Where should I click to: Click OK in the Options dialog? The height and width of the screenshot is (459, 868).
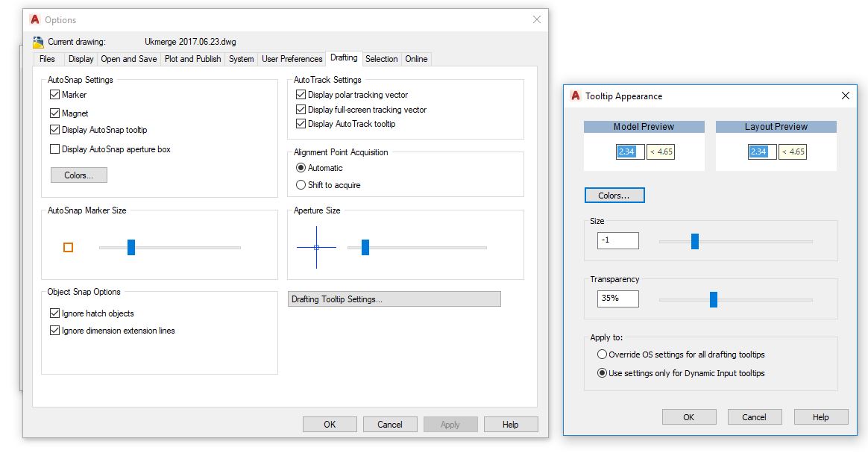(330, 425)
